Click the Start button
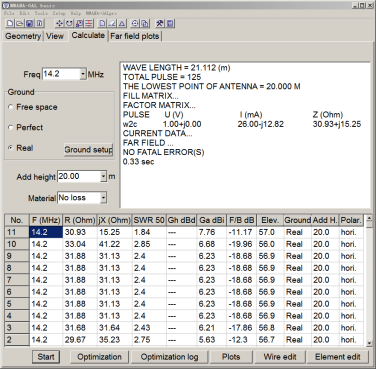Screen dimensions: 376x369 click(46, 357)
